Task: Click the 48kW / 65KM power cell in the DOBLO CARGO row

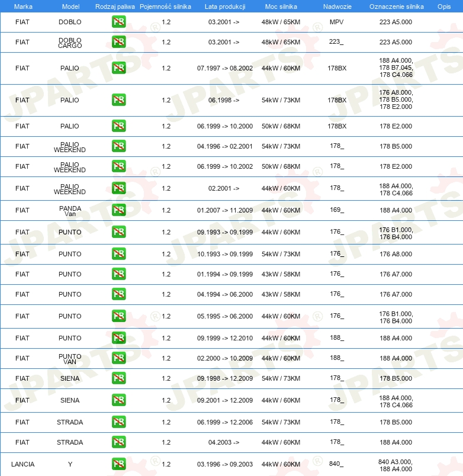Action: pos(281,42)
